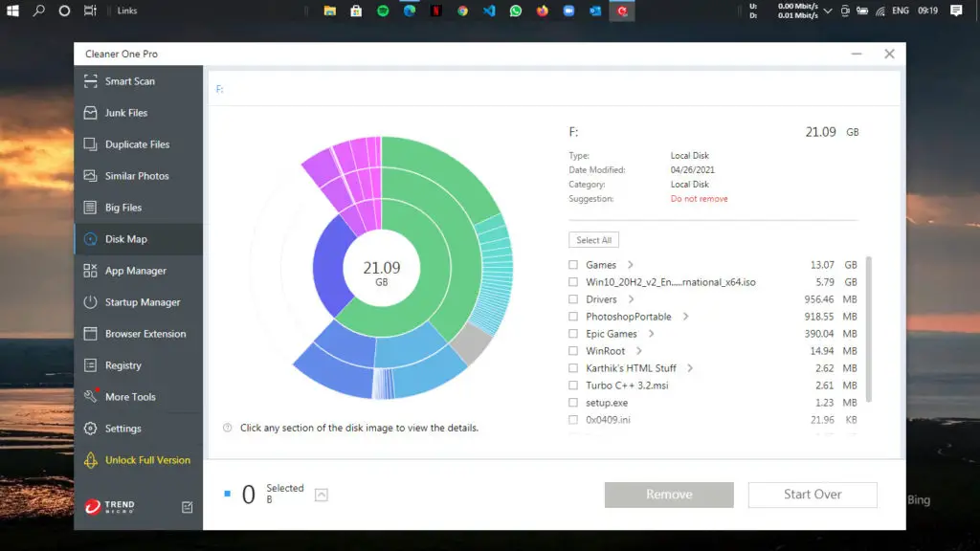The image size is (980, 551).
Task: Check the 0x0409.ini checkbox
Action: (573, 420)
